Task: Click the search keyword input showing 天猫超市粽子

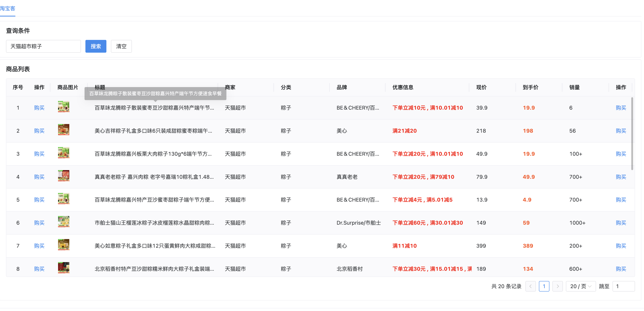Action: pyautogui.click(x=43, y=46)
